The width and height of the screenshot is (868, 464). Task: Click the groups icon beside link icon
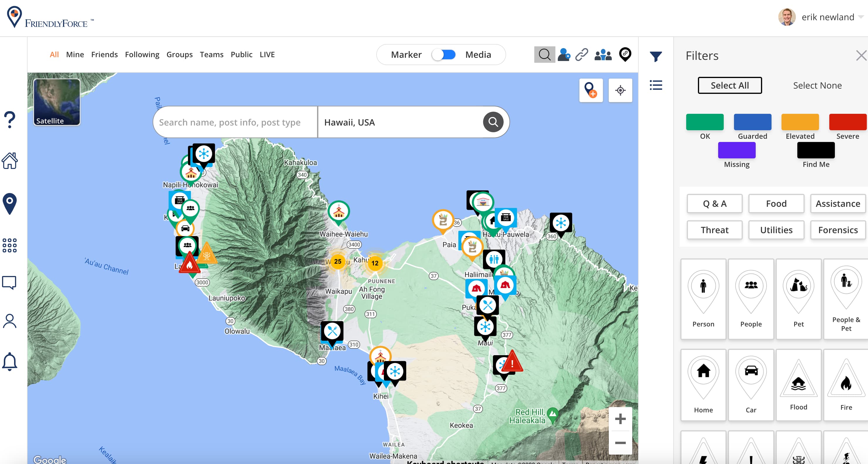click(x=603, y=54)
